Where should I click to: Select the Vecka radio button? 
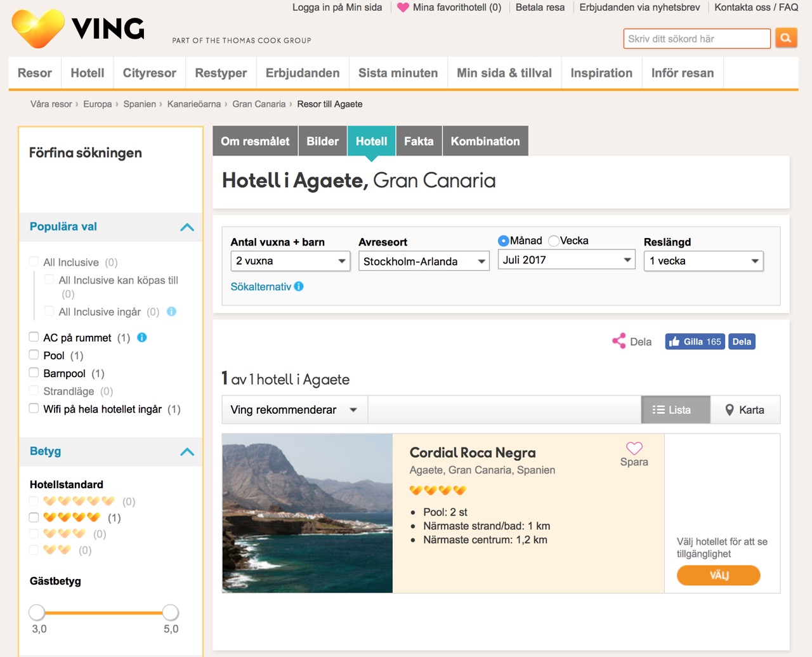(554, 241)
